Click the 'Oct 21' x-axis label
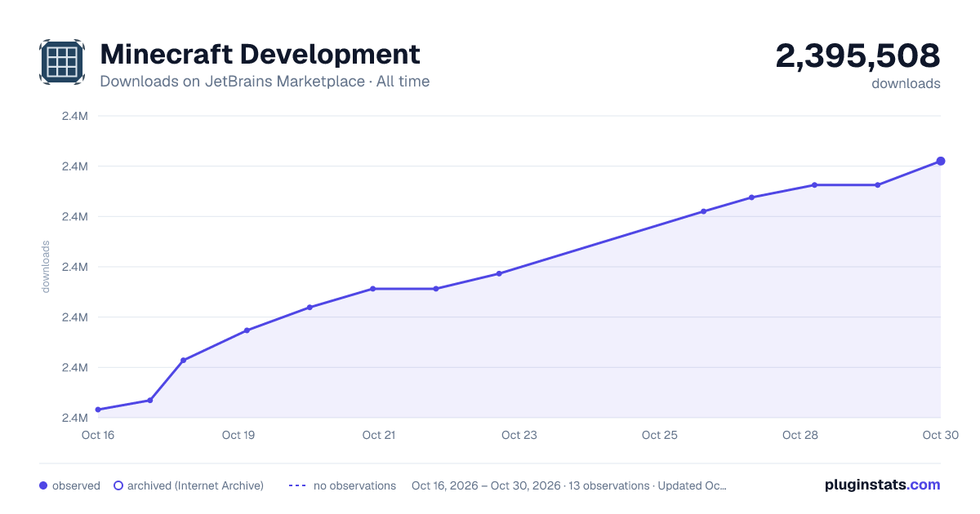The width and height of the screenshot is (980, 514). click(x=379, y=435)
